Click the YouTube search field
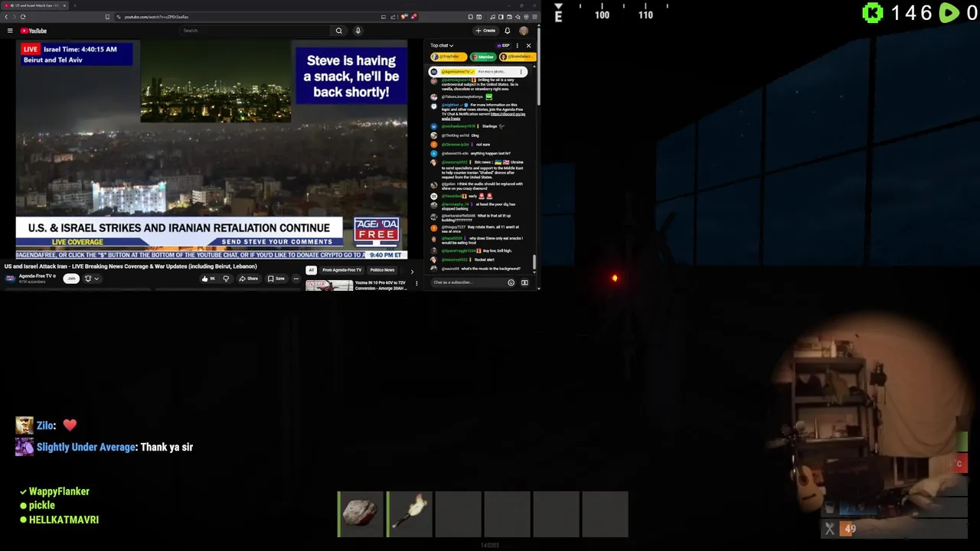Viewport: 980px width, 551px height. pyautogui.click(x=256, y=31)
